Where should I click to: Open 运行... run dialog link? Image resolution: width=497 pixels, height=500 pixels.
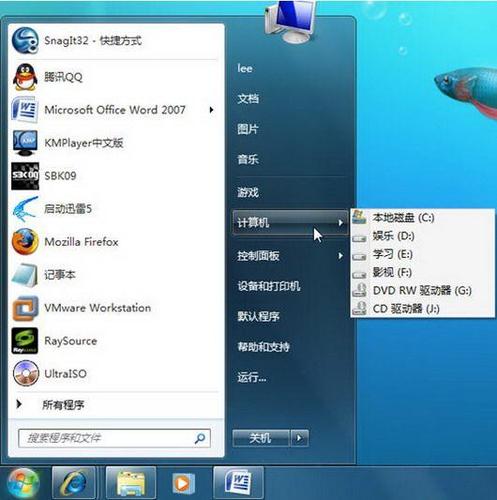click(252, 377)
